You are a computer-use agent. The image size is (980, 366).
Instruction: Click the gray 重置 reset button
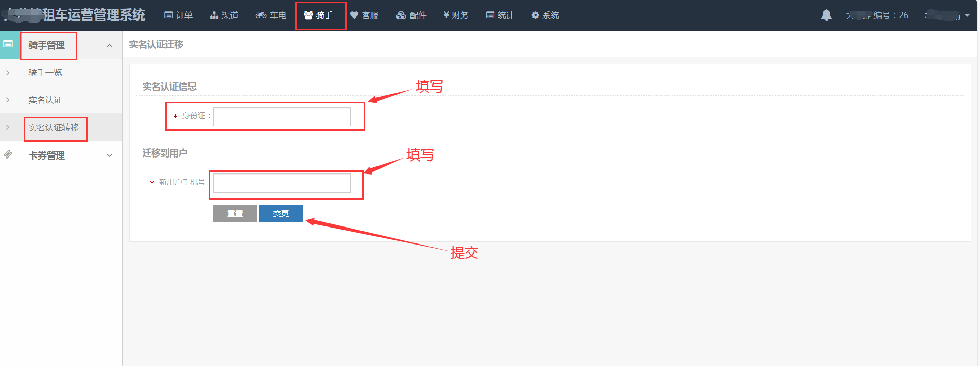235,214
